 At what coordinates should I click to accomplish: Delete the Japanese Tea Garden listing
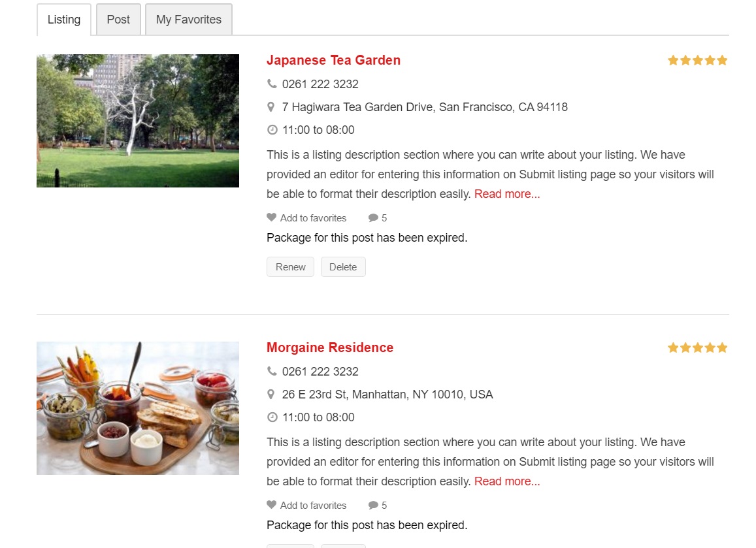tap(343, 267)
